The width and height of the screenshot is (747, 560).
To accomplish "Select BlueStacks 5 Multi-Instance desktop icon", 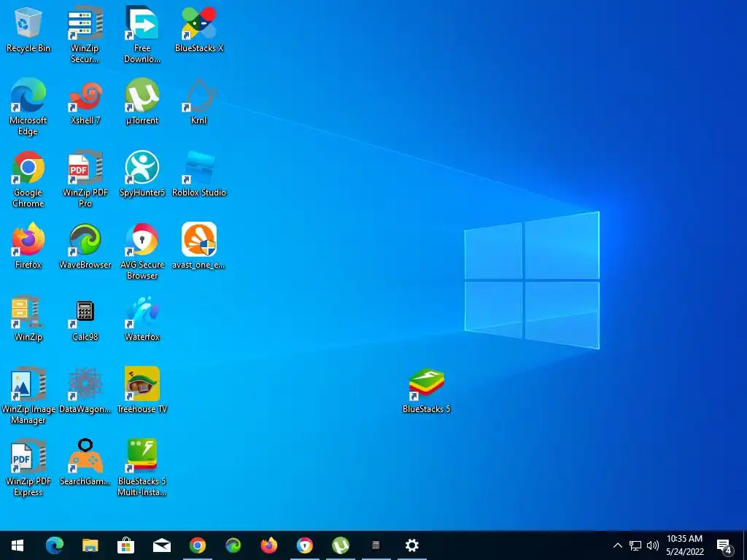I will [142, 467].
